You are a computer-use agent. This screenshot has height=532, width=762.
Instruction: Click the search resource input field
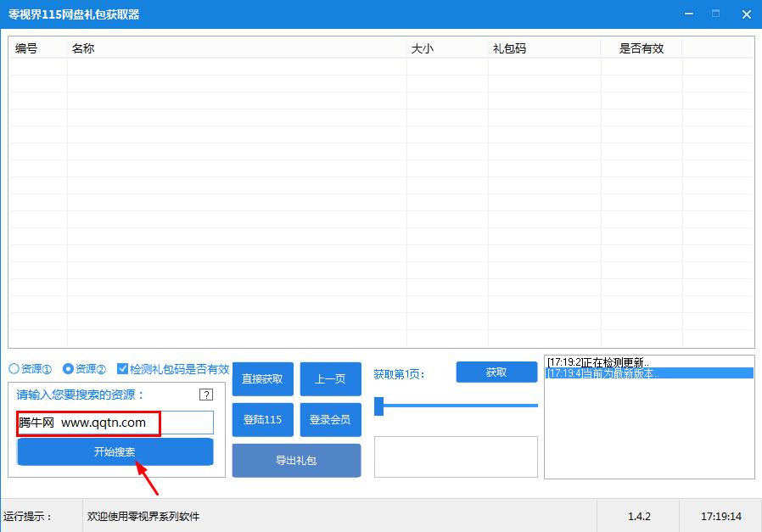click(115, 423)
